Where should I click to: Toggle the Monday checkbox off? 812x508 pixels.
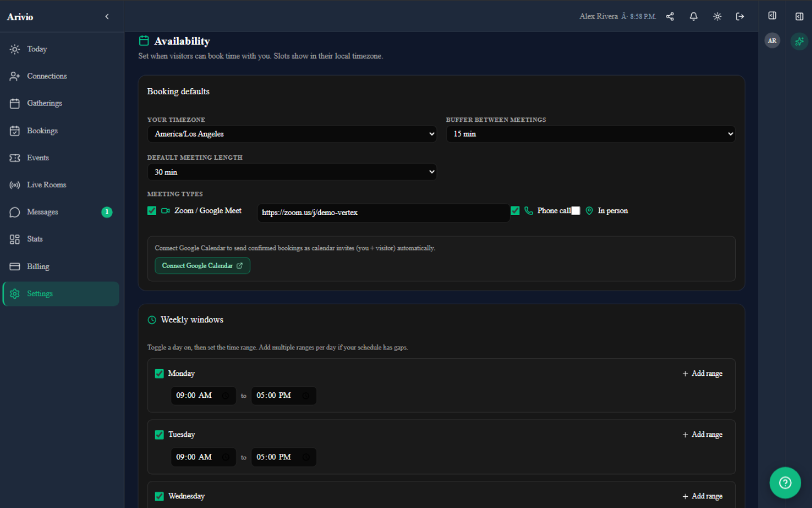click(x=159, y=374)
